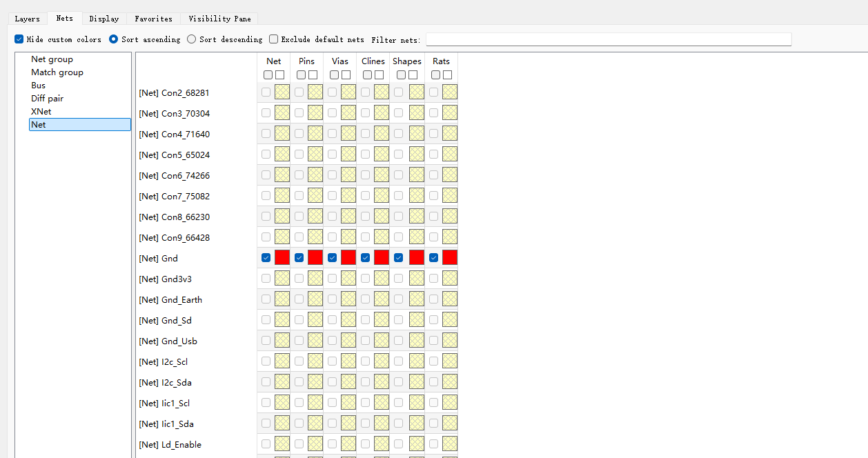Click the Net color swatch for I2c_Sda
The height and width of the screenshot is (458, 868).
click(x=282, y=382)
